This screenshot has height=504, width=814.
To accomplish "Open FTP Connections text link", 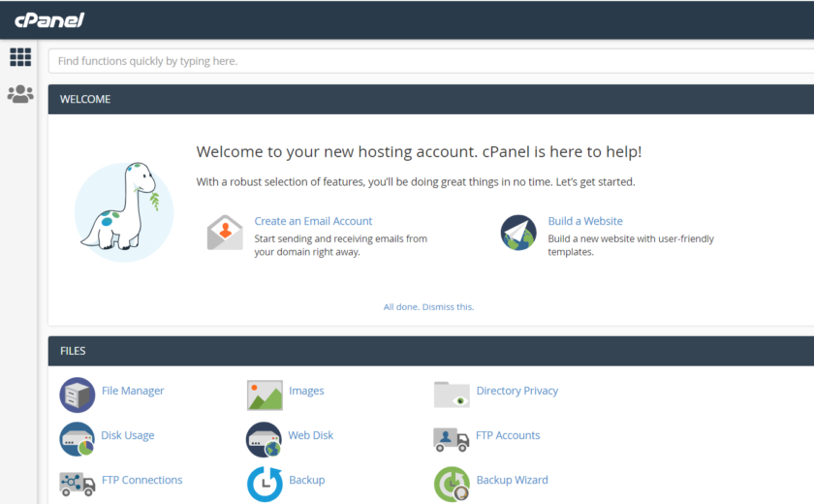I will [141, 480].
